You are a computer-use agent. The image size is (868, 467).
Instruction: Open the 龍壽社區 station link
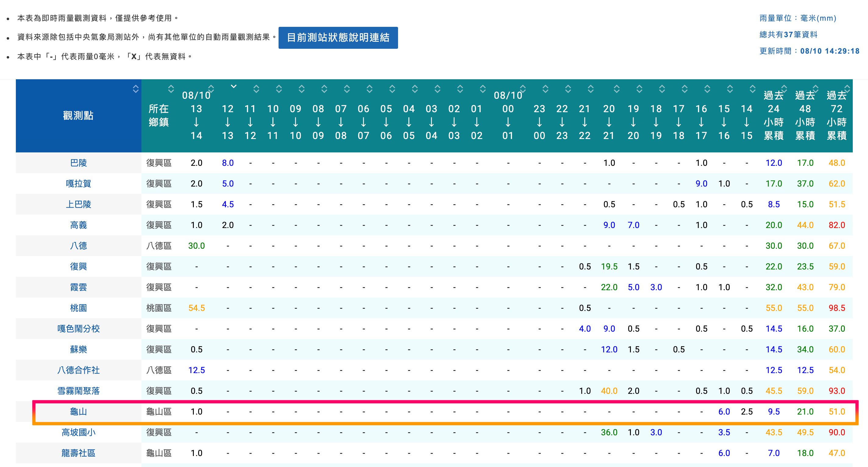coord(79,453)
